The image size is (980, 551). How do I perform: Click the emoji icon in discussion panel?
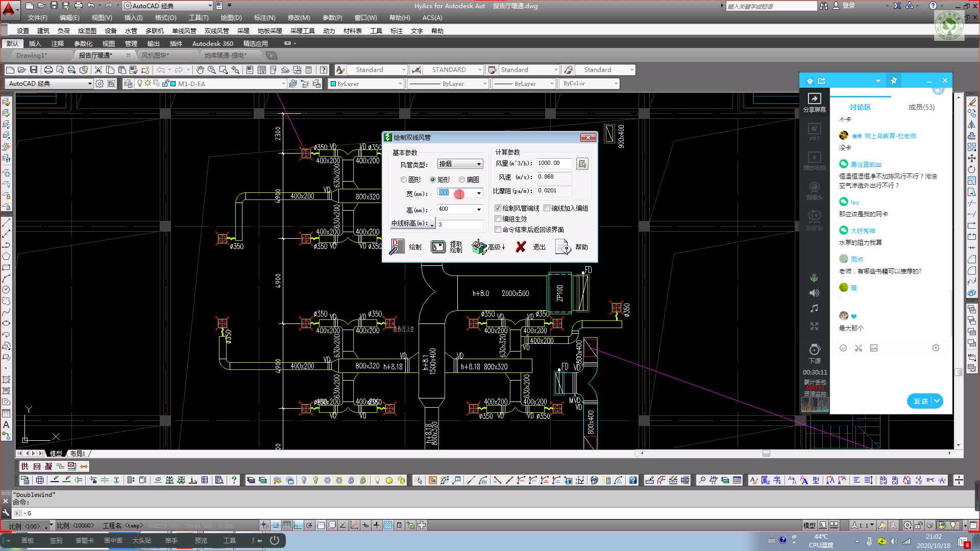(843, 348)
